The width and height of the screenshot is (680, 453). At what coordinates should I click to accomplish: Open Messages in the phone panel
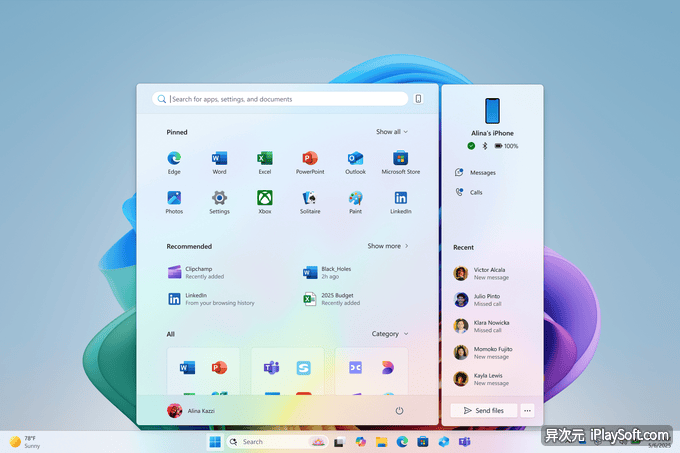coord(482,173)
